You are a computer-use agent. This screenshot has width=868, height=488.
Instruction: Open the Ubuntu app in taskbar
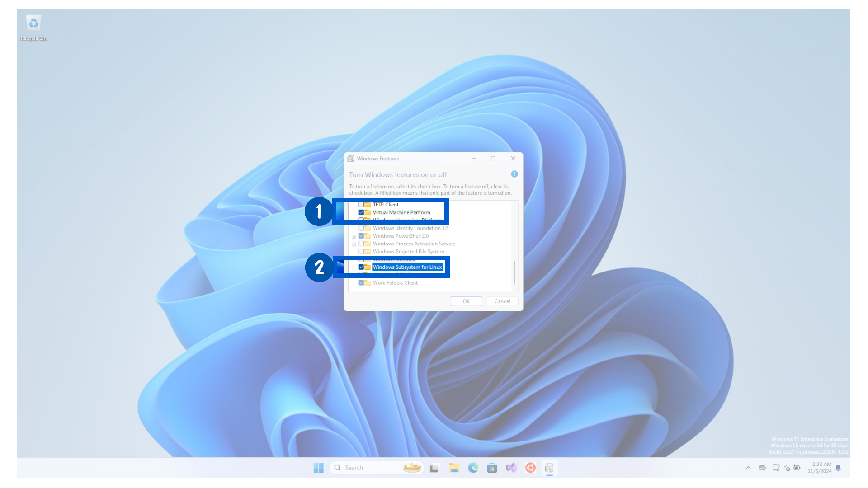point(530,468)
